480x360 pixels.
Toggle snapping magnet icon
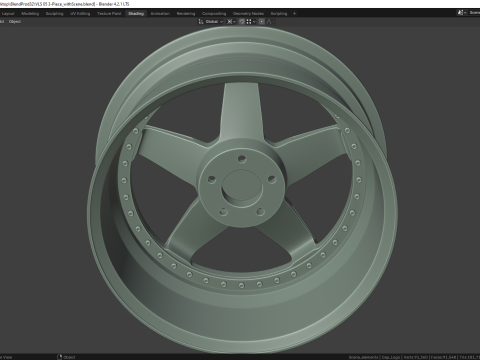coord(242,22)
